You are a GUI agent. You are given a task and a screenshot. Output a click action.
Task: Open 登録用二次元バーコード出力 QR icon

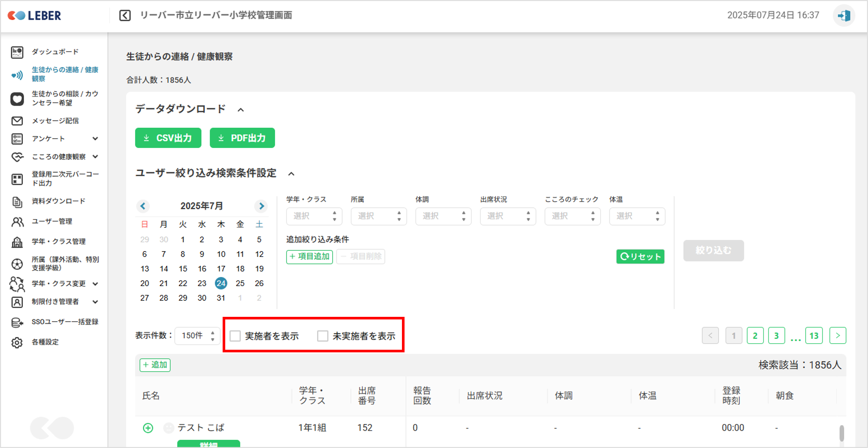[x=17, y=179]
